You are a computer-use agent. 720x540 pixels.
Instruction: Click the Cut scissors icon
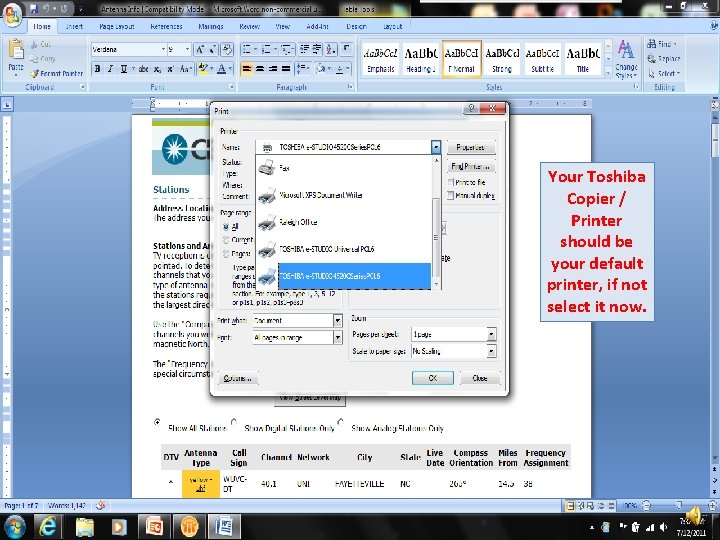point(34,45)
